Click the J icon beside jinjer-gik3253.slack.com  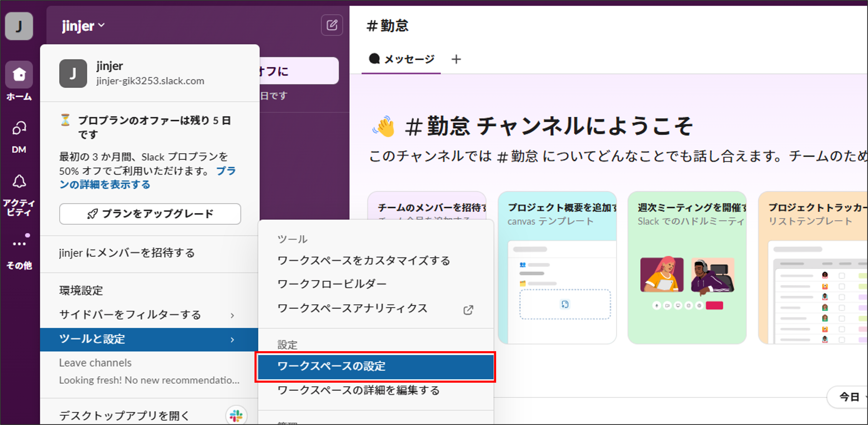click(x=73, y=73)
